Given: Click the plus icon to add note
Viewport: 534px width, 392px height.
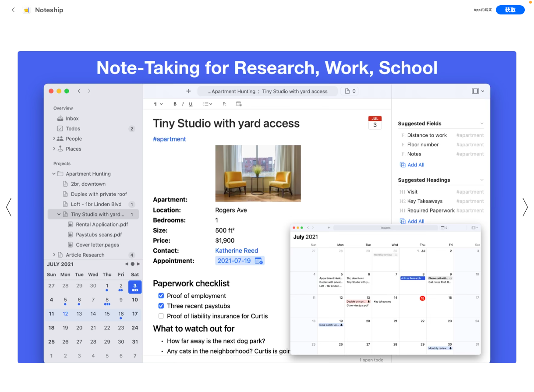Looking at the screenshot, I should pos(188,91).
